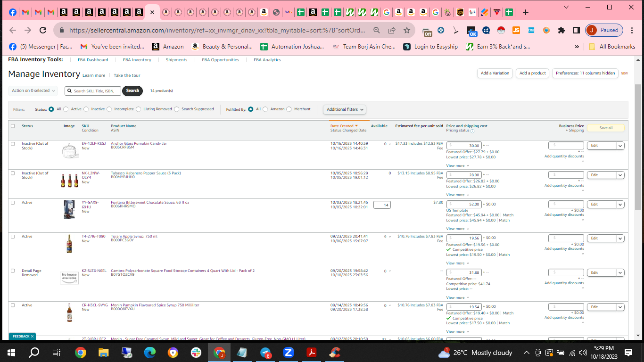Switch to the Facebook browser tab

[x=13, y=12]
